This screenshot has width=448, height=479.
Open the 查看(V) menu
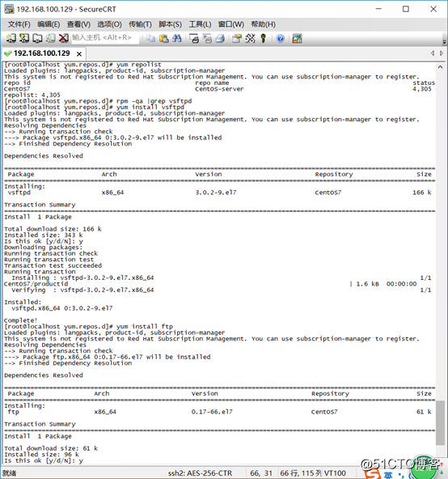click(78, 24)
